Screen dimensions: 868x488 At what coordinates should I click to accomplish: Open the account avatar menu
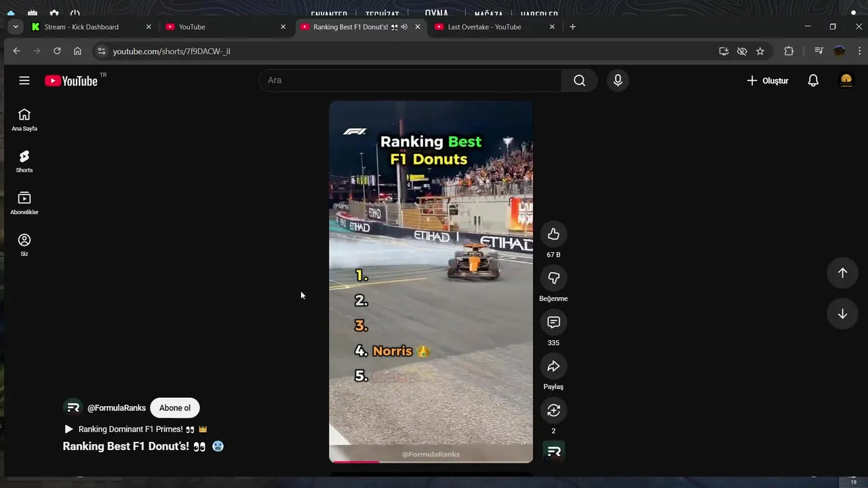click(846, 81)
